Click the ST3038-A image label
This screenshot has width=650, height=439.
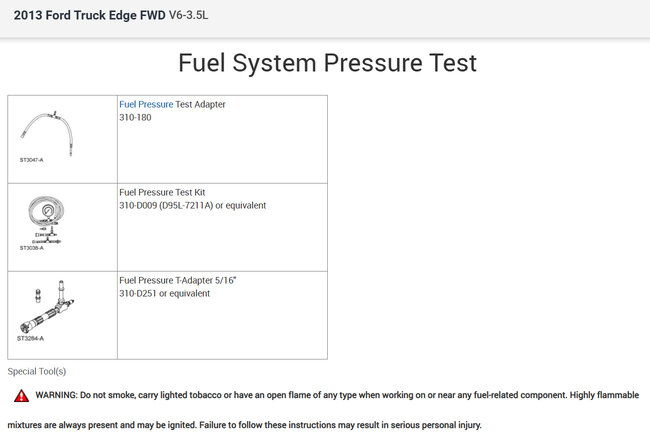pyautogui.click(x=32, y=248)
